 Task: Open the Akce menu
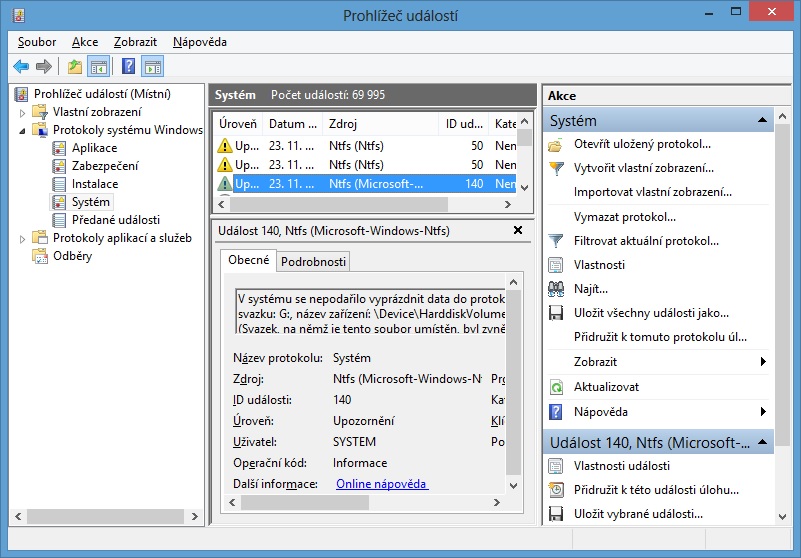pos(85,42)
